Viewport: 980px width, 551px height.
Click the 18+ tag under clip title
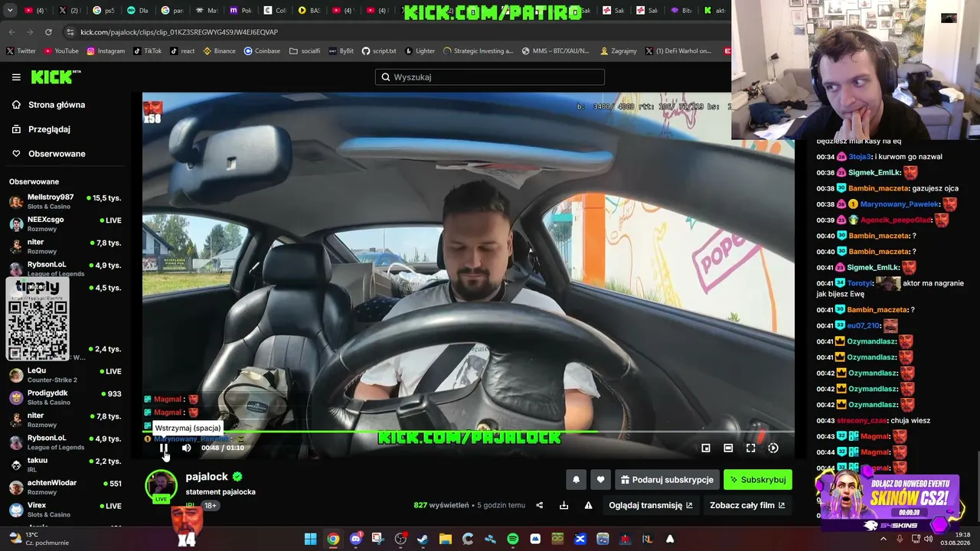(x=211, y=506)
